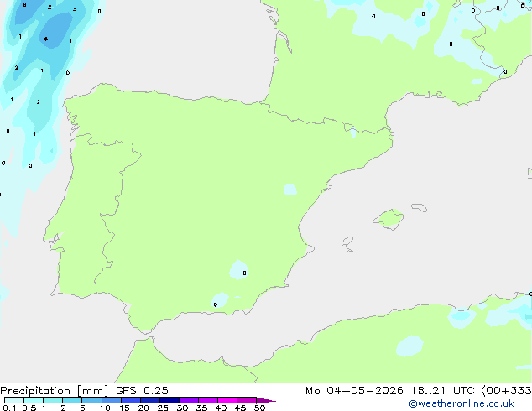Screen dimensions: 532x411
Task: Click the '25' legend scale label
Action: [163, 408]
